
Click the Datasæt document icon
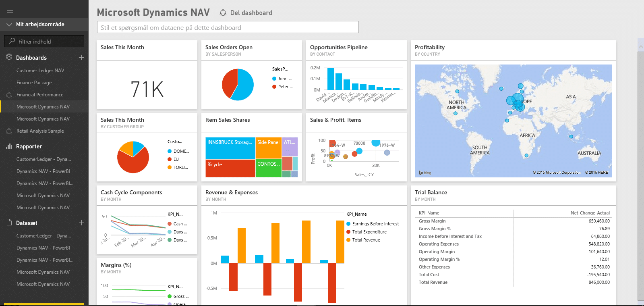9,223
